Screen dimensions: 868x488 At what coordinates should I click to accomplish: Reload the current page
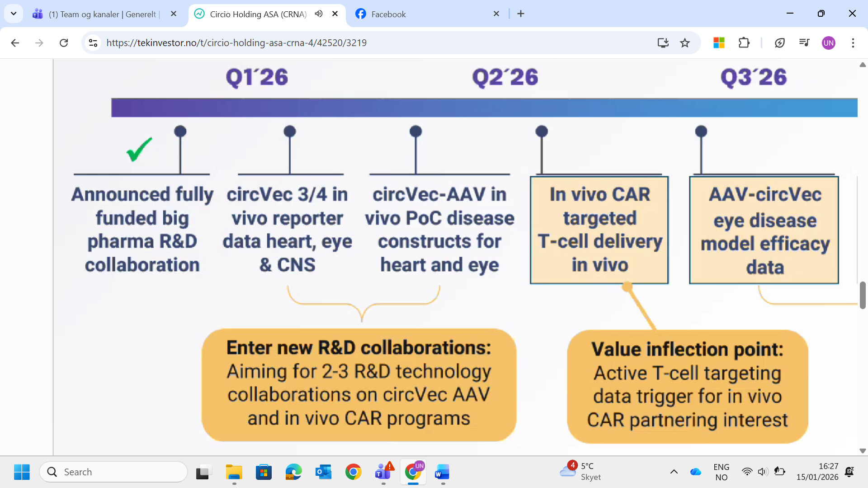64,43
